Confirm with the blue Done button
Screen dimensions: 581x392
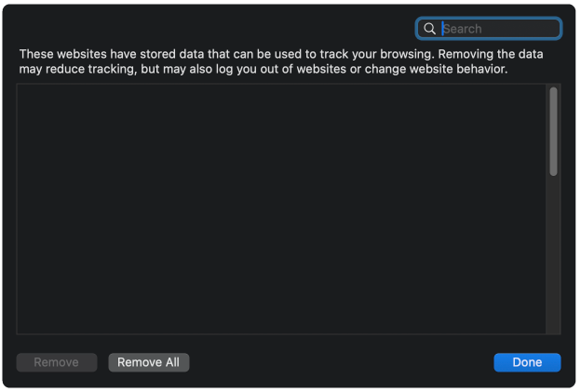[527, 362]
